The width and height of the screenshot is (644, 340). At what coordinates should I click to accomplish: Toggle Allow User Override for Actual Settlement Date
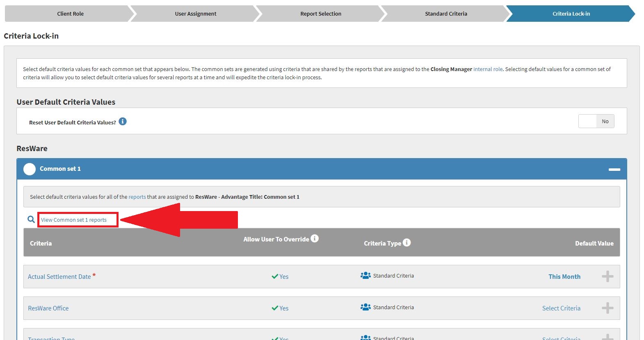(x=280, y=277)
